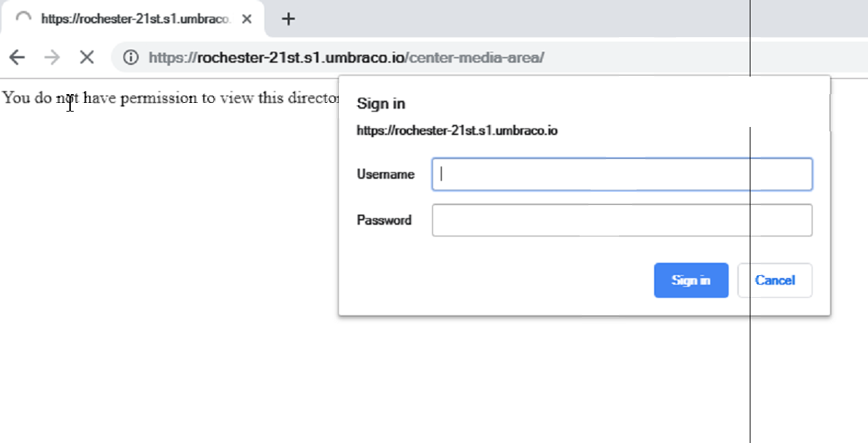The width and height of the screenshot is (868, 443).
Task: Click the browser back arrow
Action: point(17,57)
